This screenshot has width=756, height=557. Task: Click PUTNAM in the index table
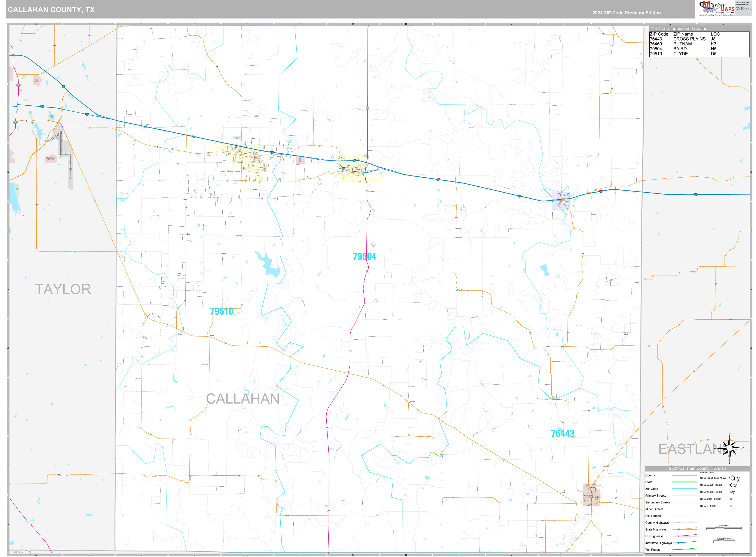(x=682, y=44)
